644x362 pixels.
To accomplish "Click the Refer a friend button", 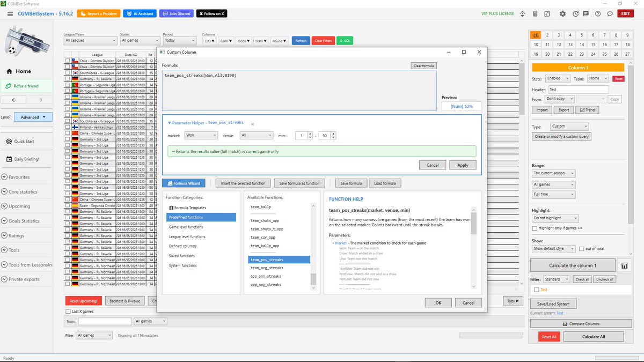I will tap(27, 86).
